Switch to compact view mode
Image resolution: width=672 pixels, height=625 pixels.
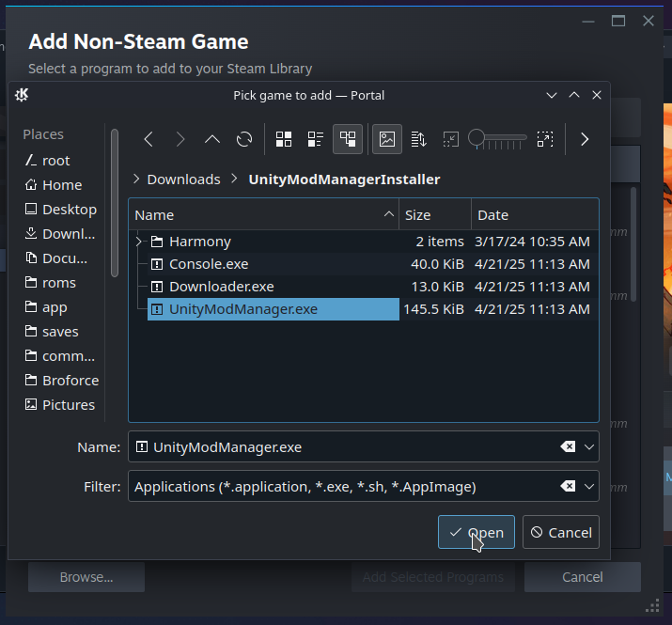pyautogui.click(x=316, y=139)
